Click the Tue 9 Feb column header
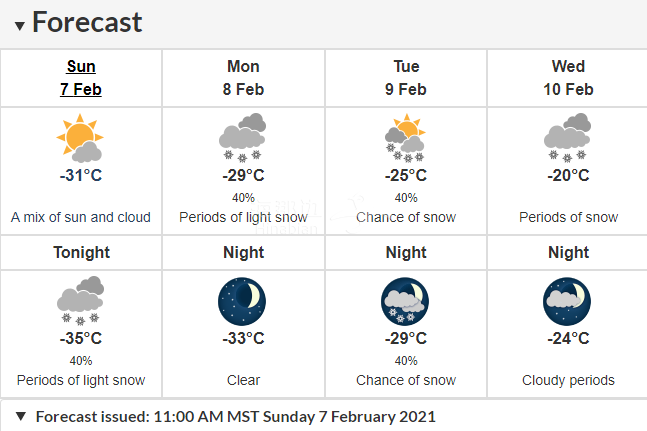 click(406, 78)
